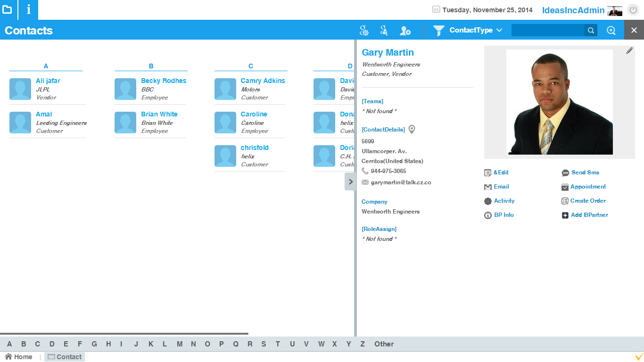Image resolution: width=644 pixels, height=362 pixels.
Task: Click the horizontal scrollbar under contacts
Action: coord(124,334)
